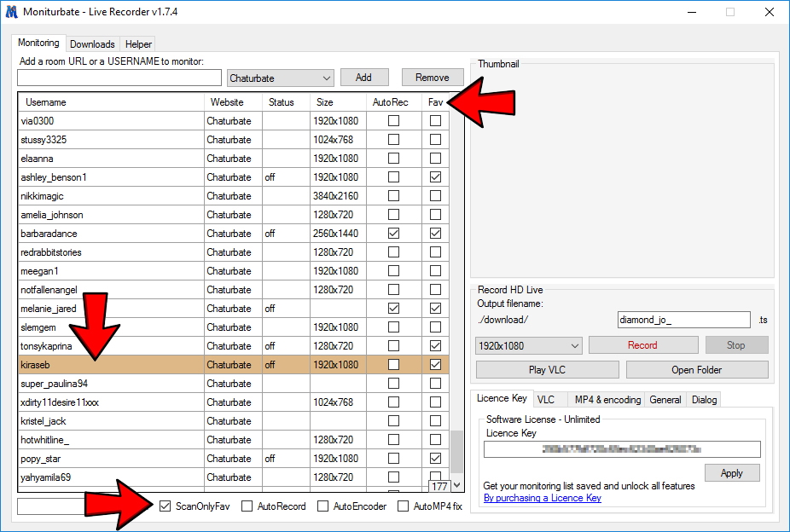Click the output filename field
The image size is (790, 532).
(x=683, y=320)
